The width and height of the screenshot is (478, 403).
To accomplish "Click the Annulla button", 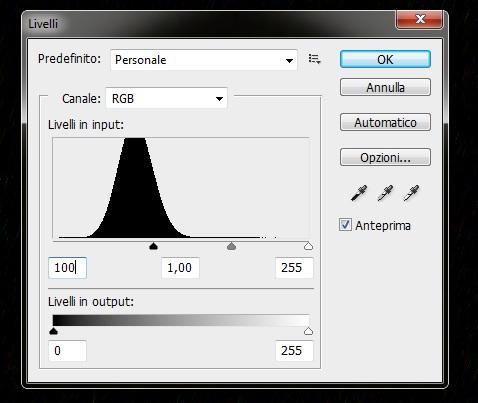I will (385, 87).
